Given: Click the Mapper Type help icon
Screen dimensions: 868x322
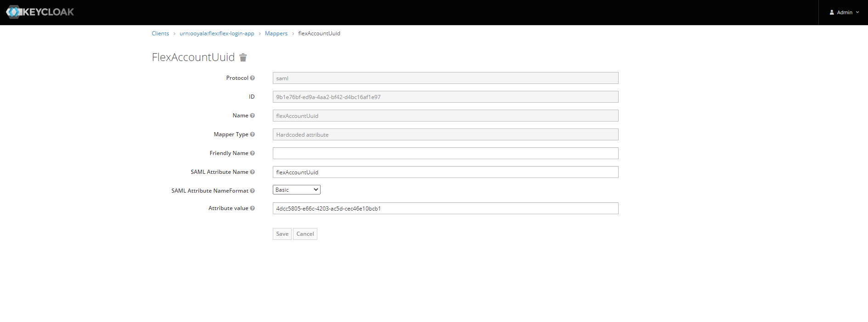Looking at the screenshot, I should click(x=252, y=134).
